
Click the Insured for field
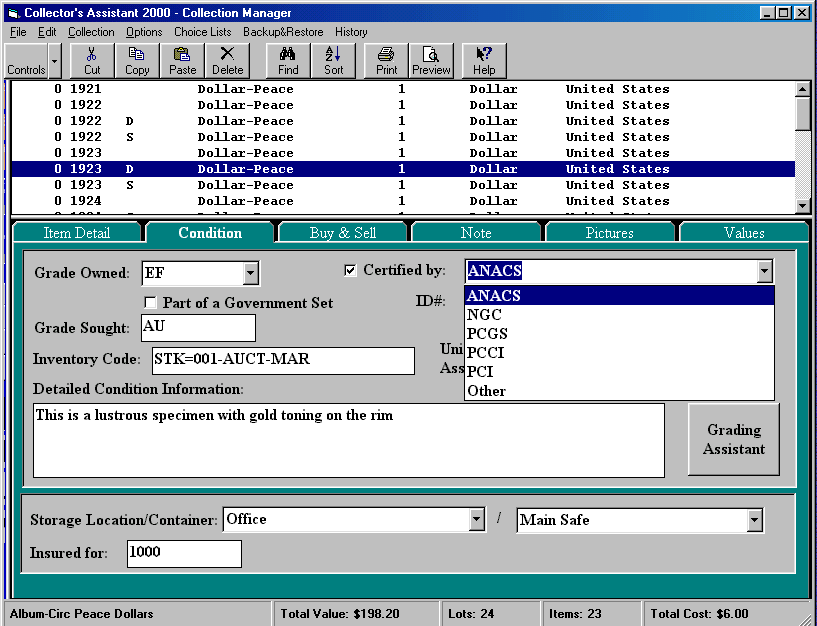pos(184,553)
